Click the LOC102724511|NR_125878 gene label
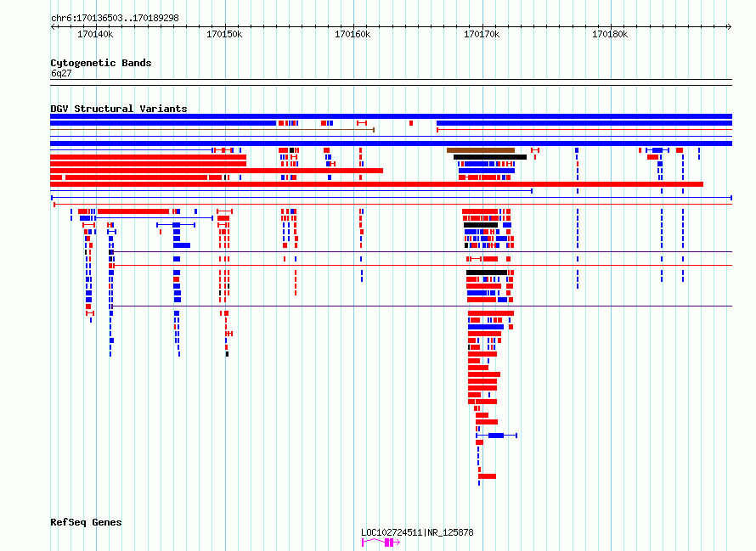Image resolution: width=756 pixels, height=551 pixels. click(x=417, y=532)
